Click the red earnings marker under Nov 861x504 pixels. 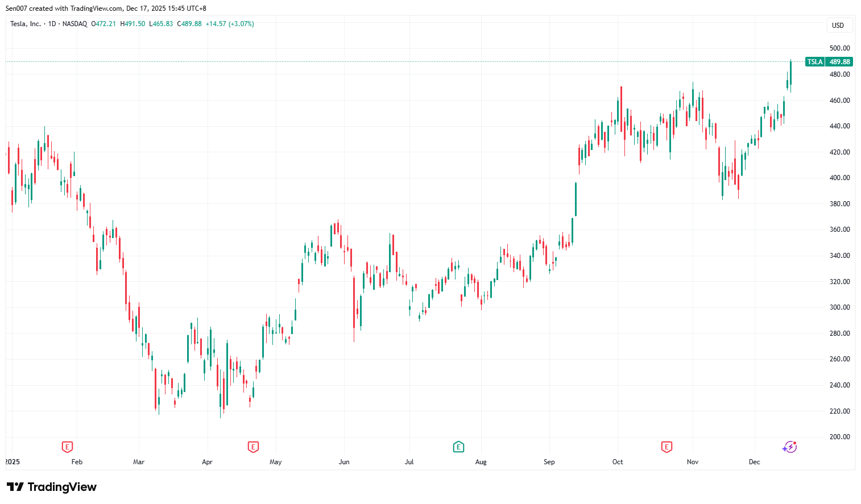(667, 447)
